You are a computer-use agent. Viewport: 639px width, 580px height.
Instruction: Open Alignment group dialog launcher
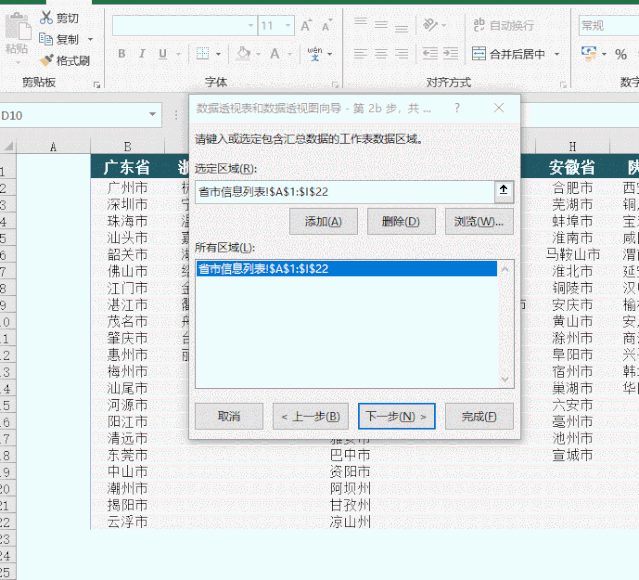(x=563, y=84)
